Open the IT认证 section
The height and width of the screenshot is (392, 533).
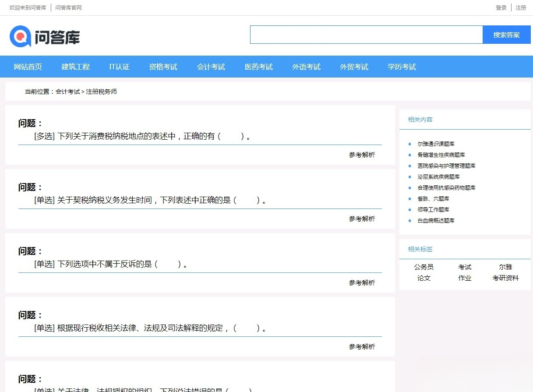click(x=119, y=67)
